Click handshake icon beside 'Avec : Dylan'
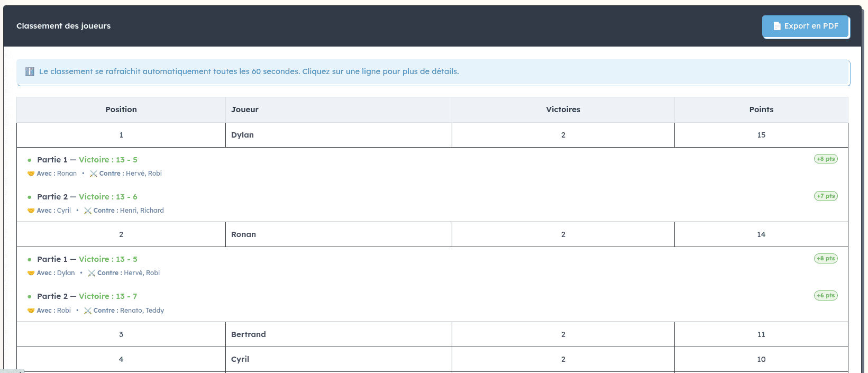 pos(31,273)
